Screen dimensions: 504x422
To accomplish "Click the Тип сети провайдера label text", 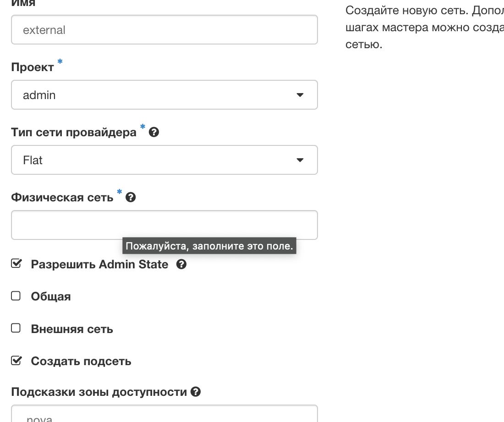I will pos(74,133).
